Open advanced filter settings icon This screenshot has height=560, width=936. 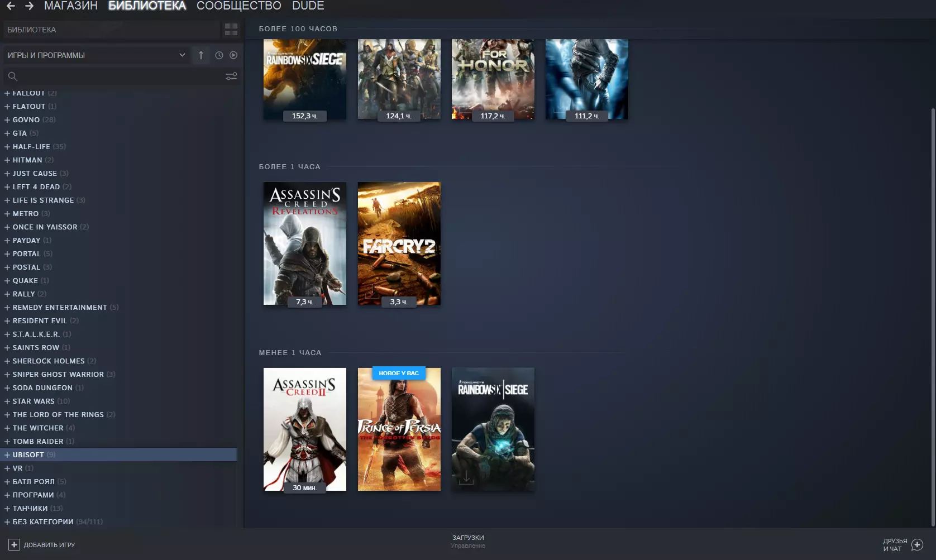click(x=231, y=76)
